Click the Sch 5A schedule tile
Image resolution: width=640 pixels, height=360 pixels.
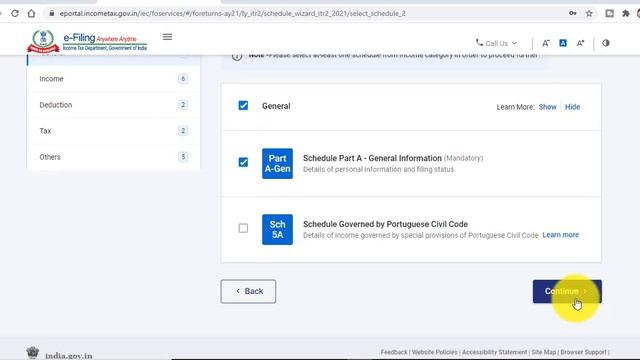pyautogui.click(x=278, y=229)
